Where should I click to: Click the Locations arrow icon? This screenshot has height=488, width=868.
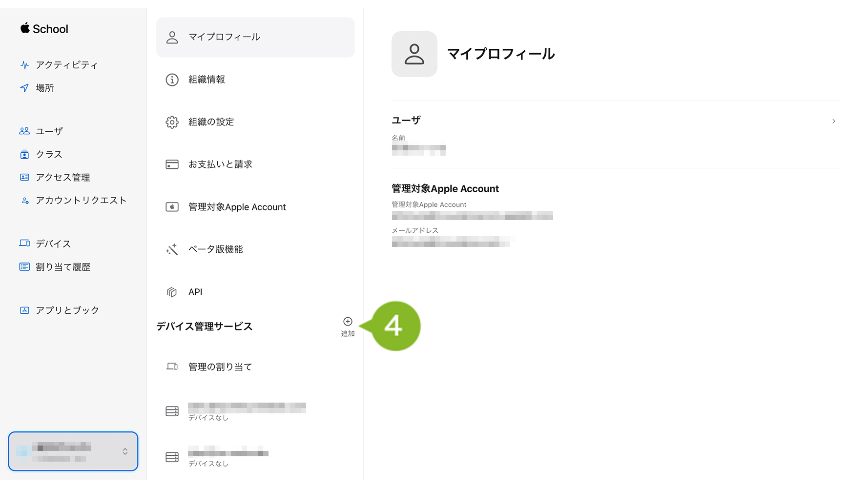pos(24,88)
